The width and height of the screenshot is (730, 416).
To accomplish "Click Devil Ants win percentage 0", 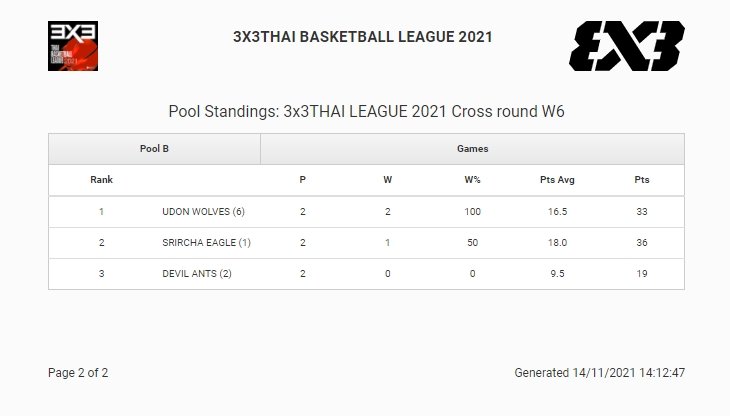I will 472,274.
